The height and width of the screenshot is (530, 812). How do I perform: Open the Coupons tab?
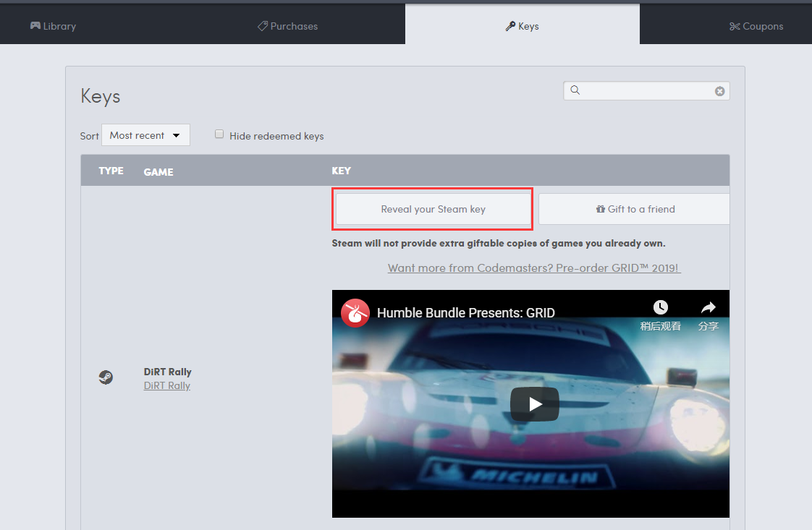point(756,26)
